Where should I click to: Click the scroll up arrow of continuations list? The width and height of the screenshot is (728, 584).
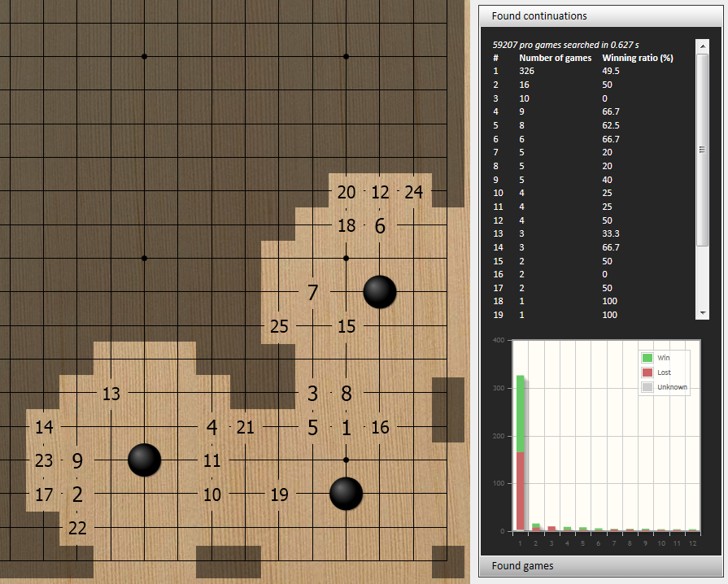[703, 45]
